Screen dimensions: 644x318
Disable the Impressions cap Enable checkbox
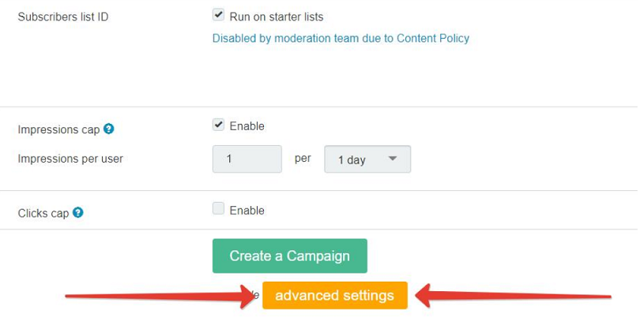(219, 125)
